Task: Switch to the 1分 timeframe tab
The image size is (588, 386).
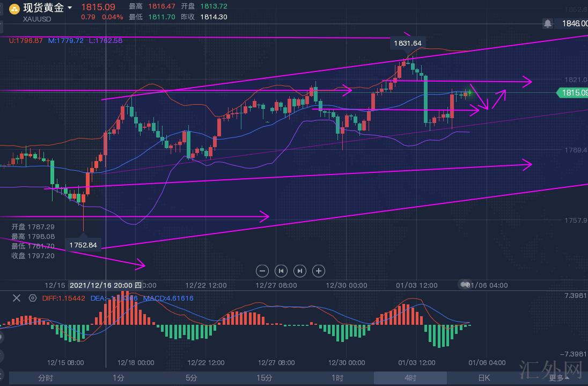Action: (119, 378)
